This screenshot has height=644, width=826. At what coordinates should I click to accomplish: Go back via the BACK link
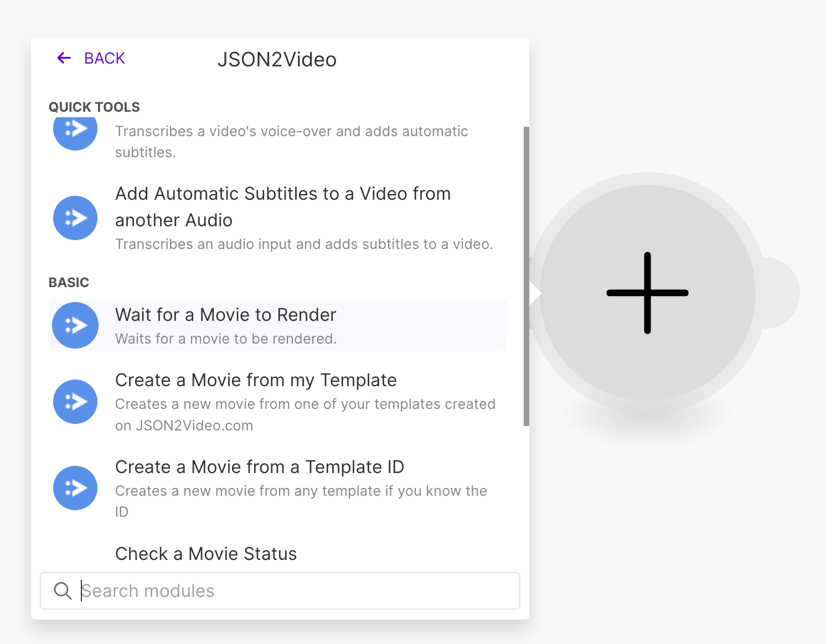pyautogui.click(x=104, y=58)
